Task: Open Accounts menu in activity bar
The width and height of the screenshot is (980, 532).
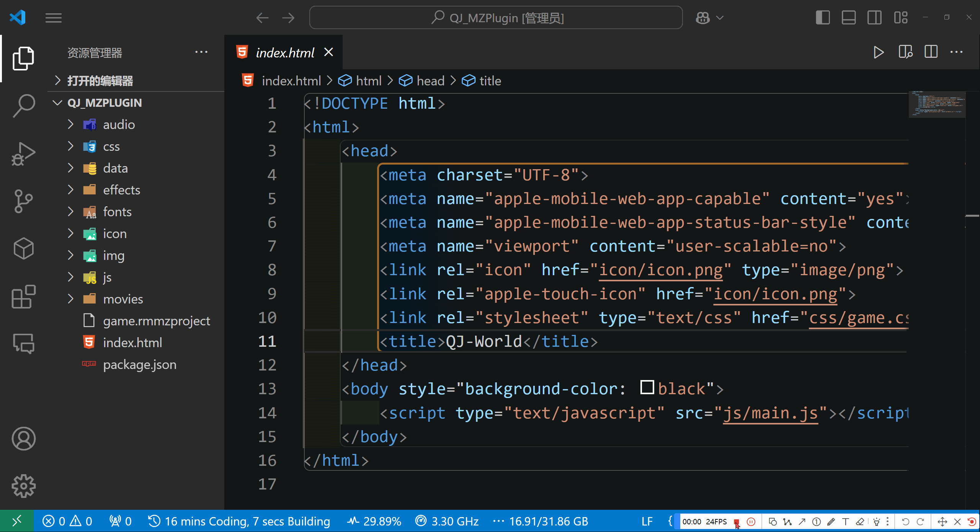Action: (x=23, y=439)
